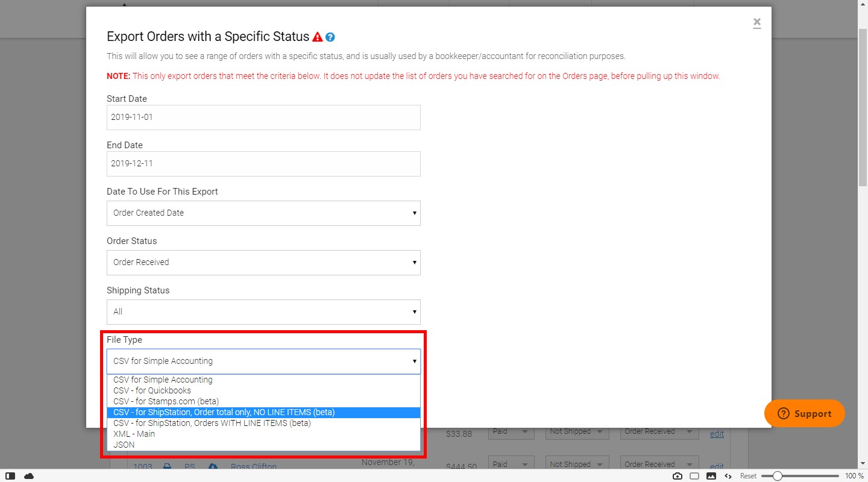Expand the Date To Use For This Export dropdown

(263, 213)
